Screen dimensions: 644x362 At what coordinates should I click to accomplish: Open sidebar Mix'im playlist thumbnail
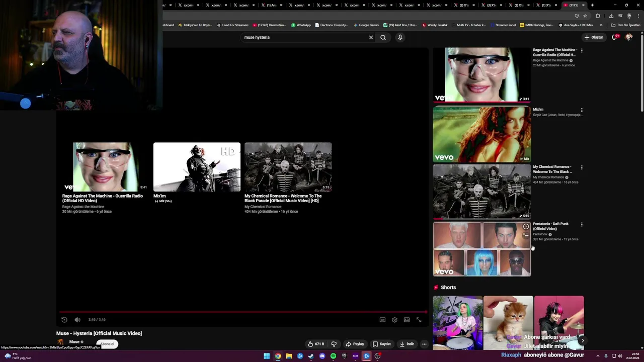(x=481, y=134)
